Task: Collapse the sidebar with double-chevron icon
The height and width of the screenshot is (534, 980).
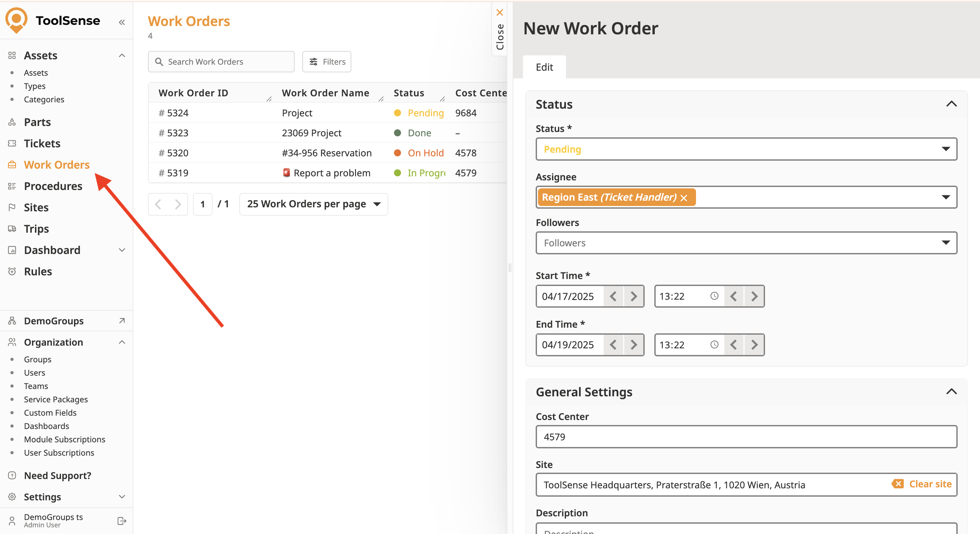Action: tap(122, 22)
